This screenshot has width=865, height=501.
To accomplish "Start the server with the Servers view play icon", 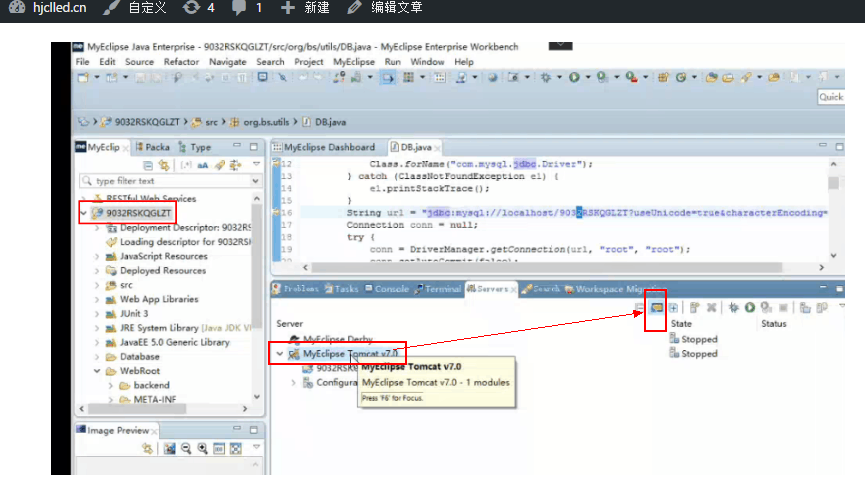I will click(750, 308).
